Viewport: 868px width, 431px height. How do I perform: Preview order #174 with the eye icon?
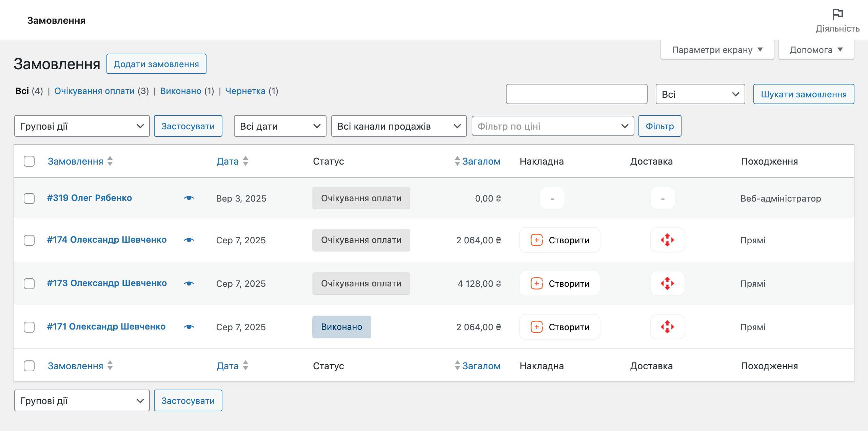pyautogui.click(x=189, y=240)
